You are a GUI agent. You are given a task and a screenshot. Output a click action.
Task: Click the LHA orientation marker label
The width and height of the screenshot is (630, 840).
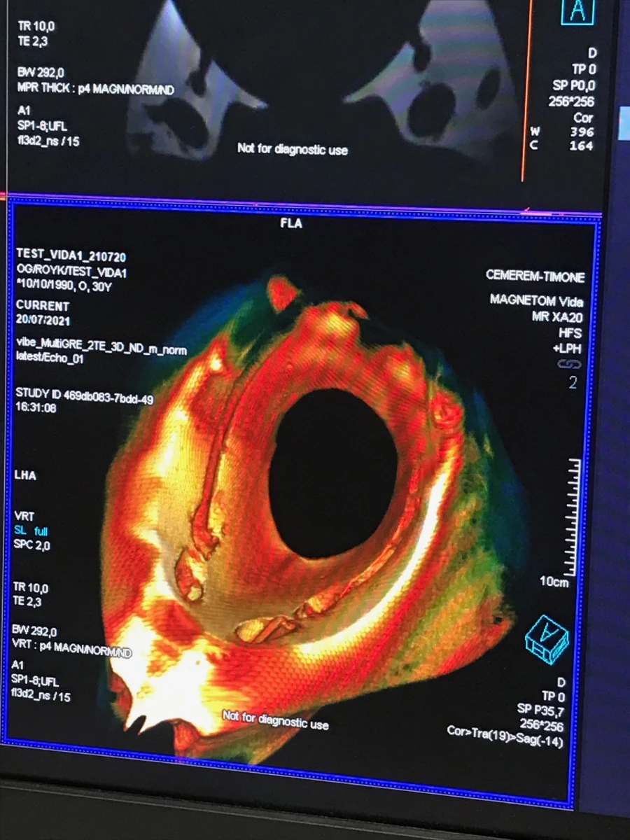(25, 475)
